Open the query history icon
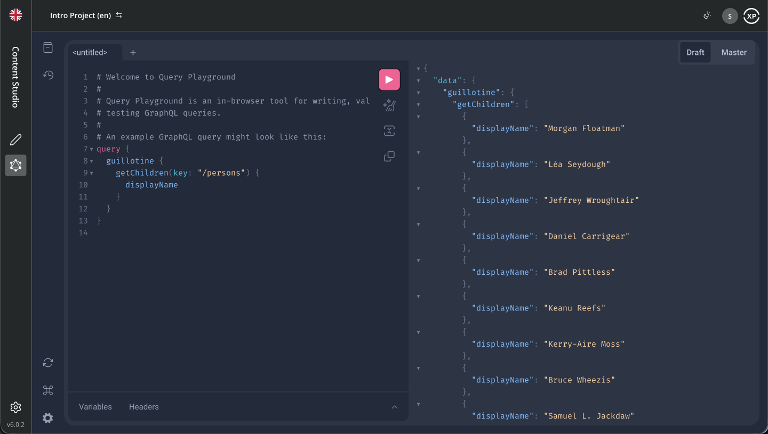This screenshot has width=768, height=434. [x=48, y=75]
